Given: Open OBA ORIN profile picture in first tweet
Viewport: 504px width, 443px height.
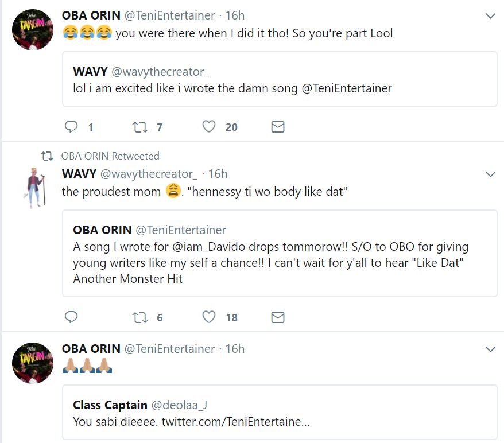Looking at the screenshot, I should tap(33, 30).
